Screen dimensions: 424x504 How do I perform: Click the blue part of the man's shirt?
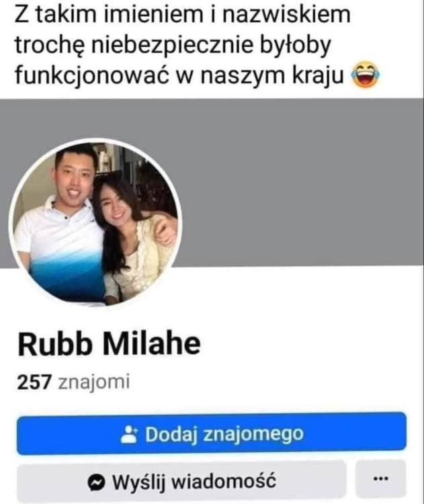coord(66,278)
